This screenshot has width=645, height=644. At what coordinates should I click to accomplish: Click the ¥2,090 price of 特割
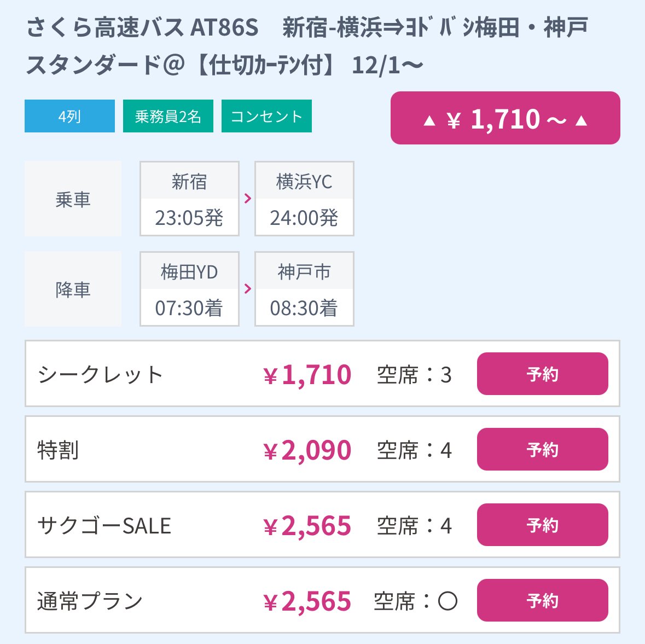coord(306,449)
